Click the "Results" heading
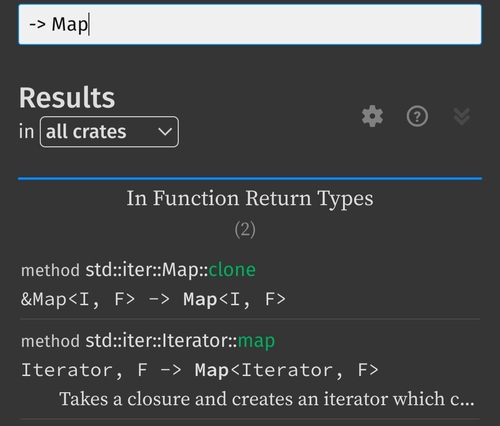The height and width of the screenshot is (426, 500). (x=67, y=98)
